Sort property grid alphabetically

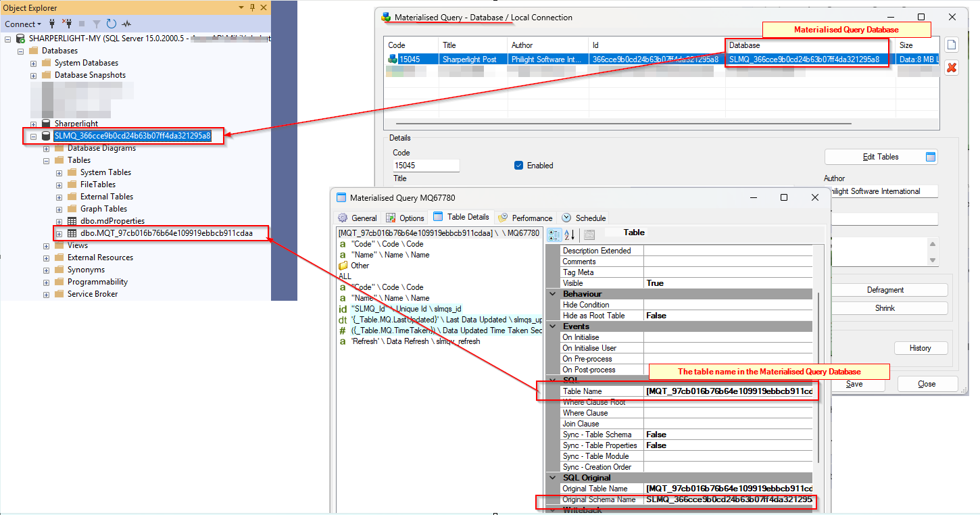[x=569, y=235]
